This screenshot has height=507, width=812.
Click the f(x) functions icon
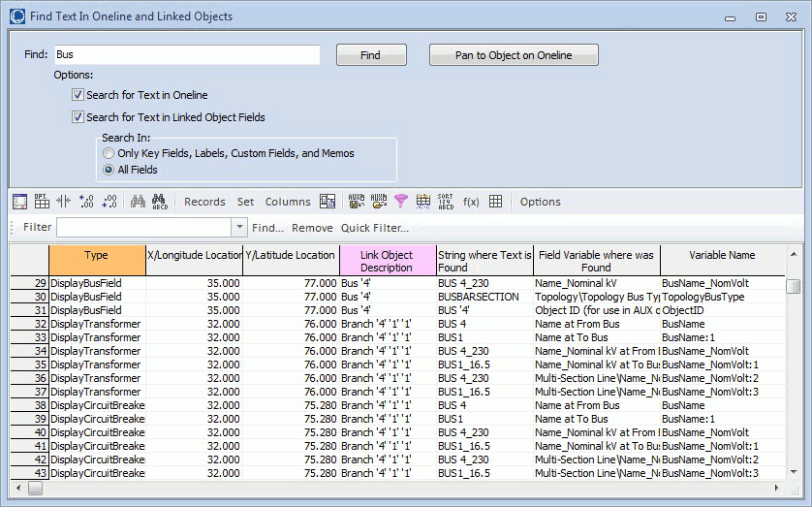click(471, 202)
